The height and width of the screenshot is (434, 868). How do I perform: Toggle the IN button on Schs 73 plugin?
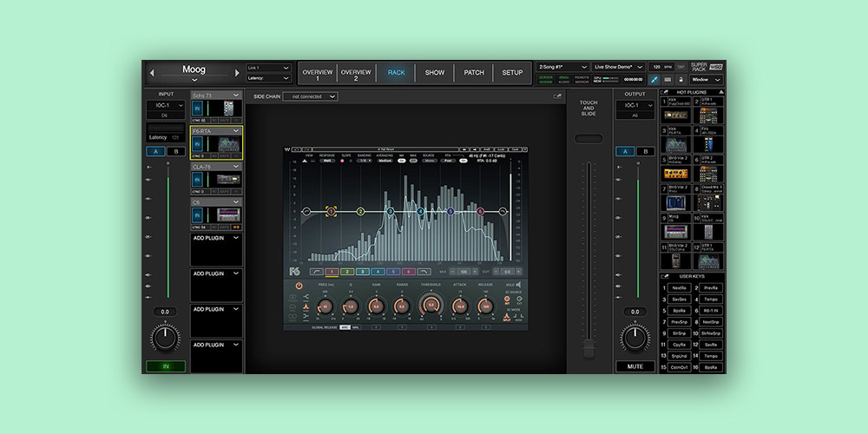198,108
